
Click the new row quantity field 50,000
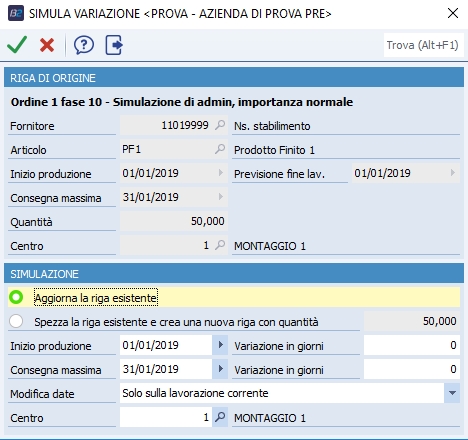pyautogui.click(x=412, y=321)
